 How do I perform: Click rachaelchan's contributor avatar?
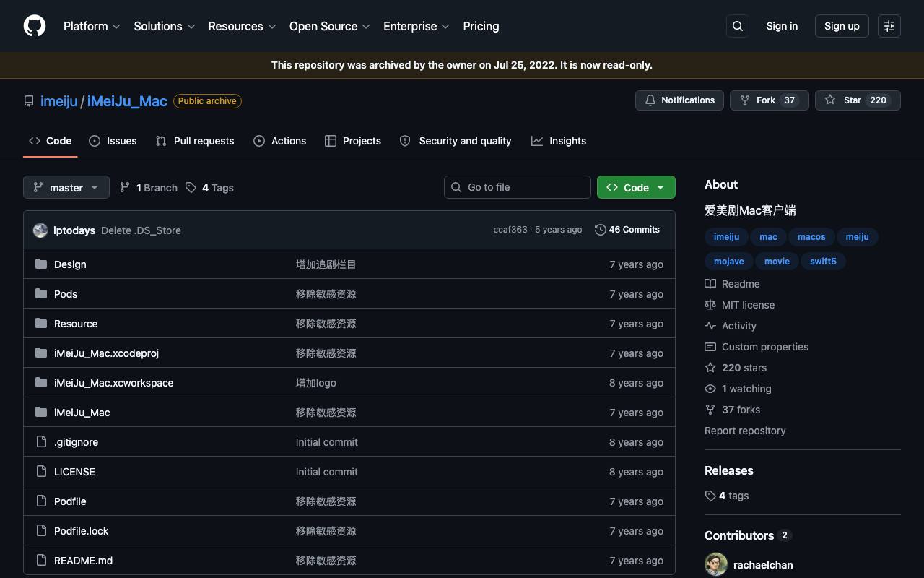tap(716, 565)
